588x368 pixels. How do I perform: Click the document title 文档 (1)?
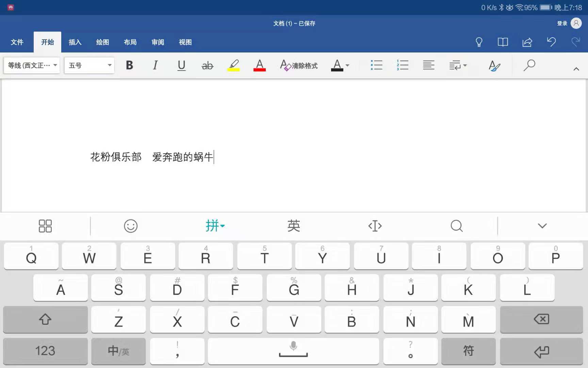tap(282, 23)
